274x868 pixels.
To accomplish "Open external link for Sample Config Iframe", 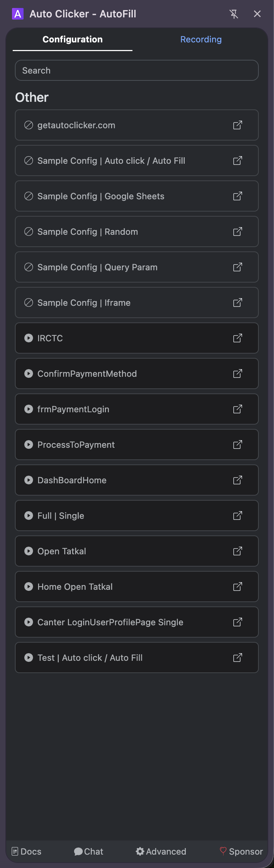I will coord(238,302).
